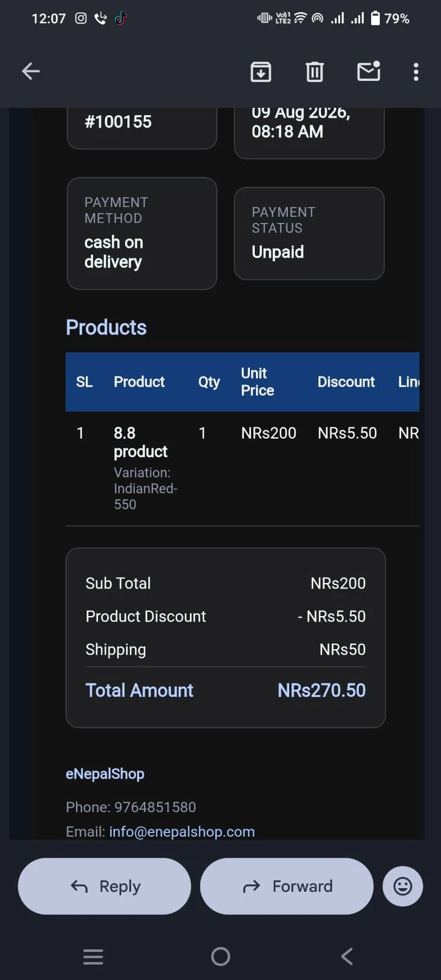The width and height of the screenshot is (441, 980).
Task: Tap the Android home button
Action: point(221,956)
